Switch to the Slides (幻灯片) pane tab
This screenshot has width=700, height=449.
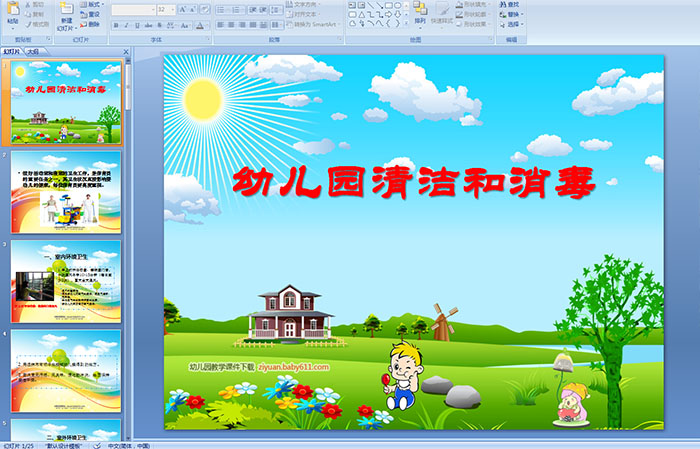coord(12,52)
